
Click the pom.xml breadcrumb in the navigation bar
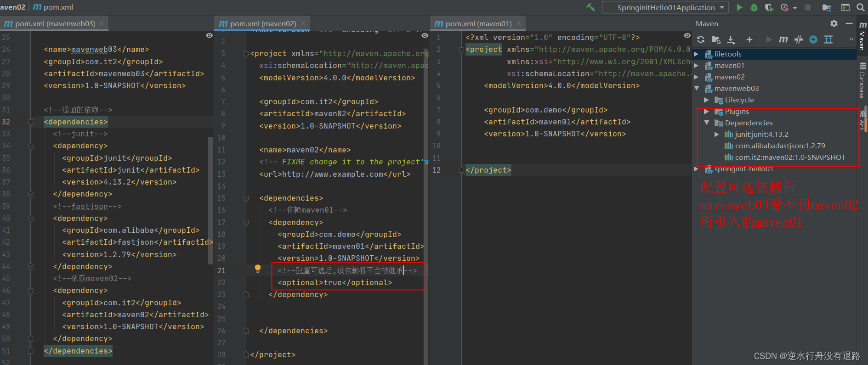point(53,7)
